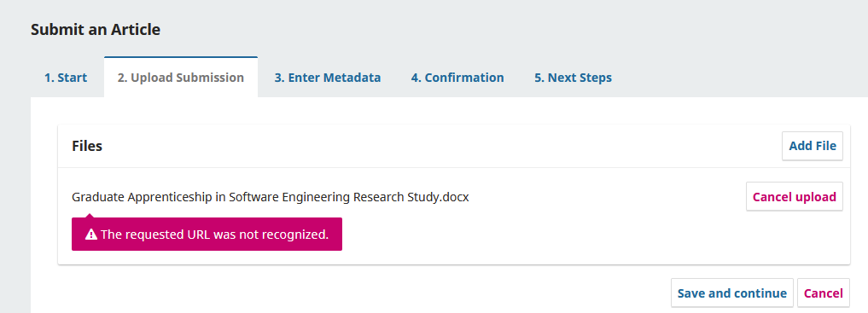Jump to the 5. Next Steps tab
The width and height of the screenshot is (868, 313).
[573, 78]
